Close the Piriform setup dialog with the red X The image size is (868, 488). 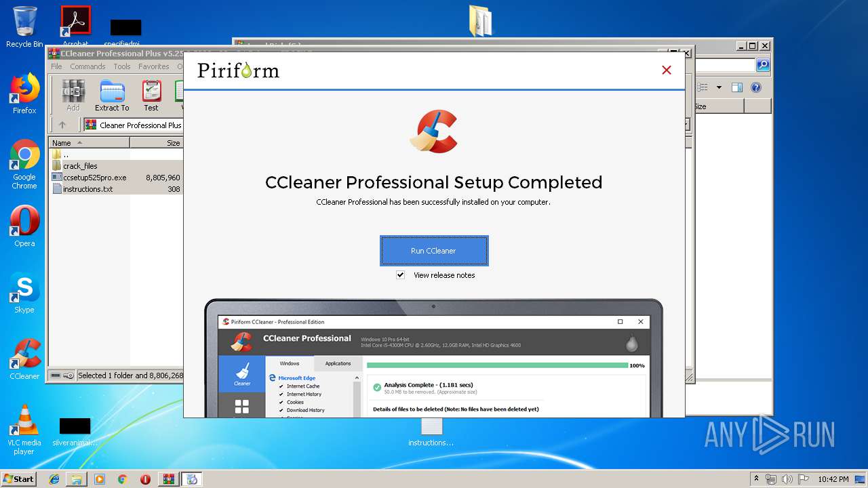(x=667, y=70)
